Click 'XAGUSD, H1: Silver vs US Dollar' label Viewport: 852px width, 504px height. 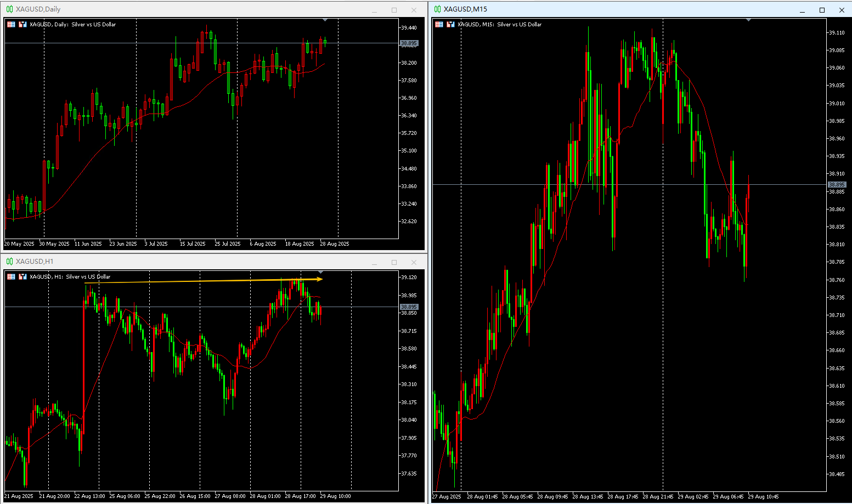tap(70, 276)
